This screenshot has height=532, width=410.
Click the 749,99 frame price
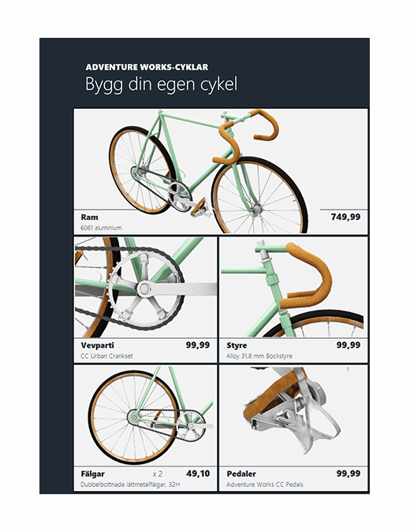click(346, 217)
